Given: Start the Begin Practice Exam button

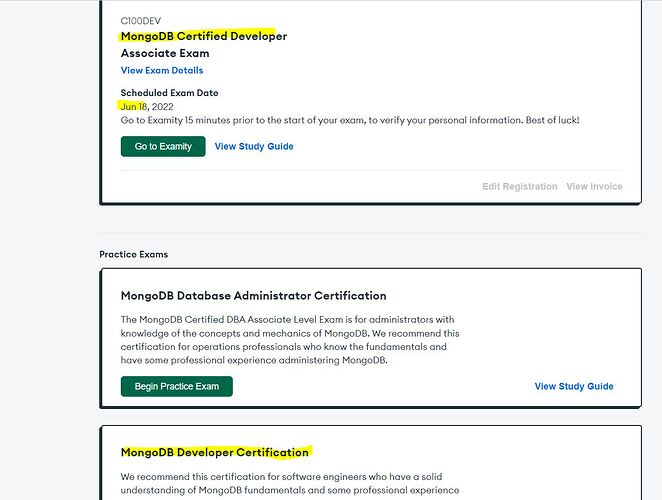Looking at the screenshot, I should [176, 386].
